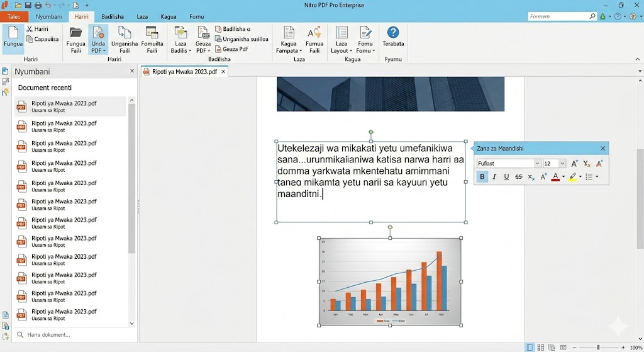Open the document tabs list arrow
Viewport: 644px width, 352px height.
pyautogui.click(x=640, y=72)
